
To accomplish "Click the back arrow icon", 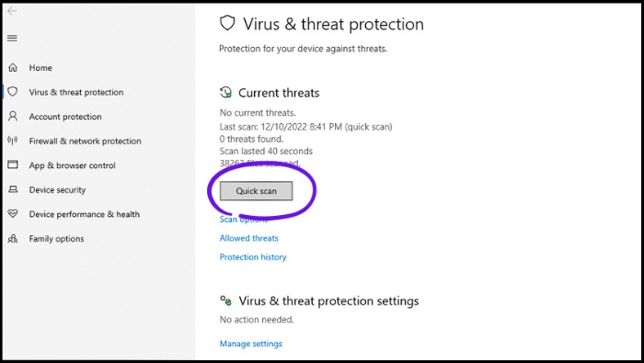I will coord(12,11).
